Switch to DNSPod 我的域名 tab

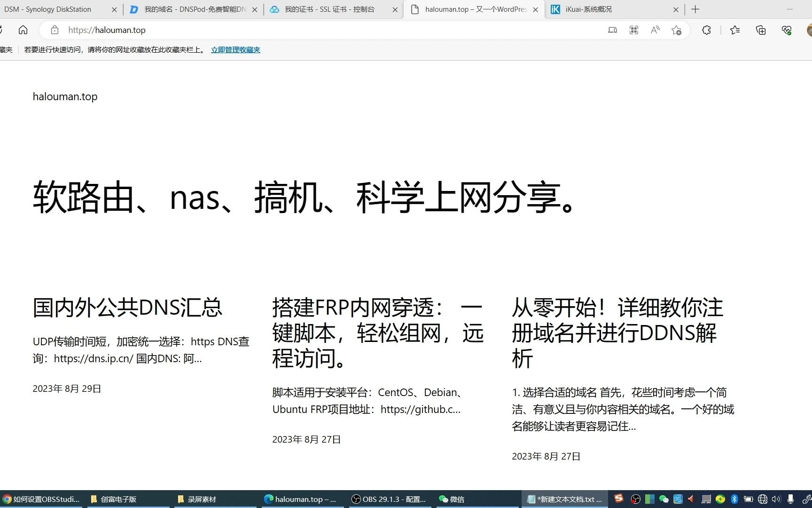tap(195, 9)
